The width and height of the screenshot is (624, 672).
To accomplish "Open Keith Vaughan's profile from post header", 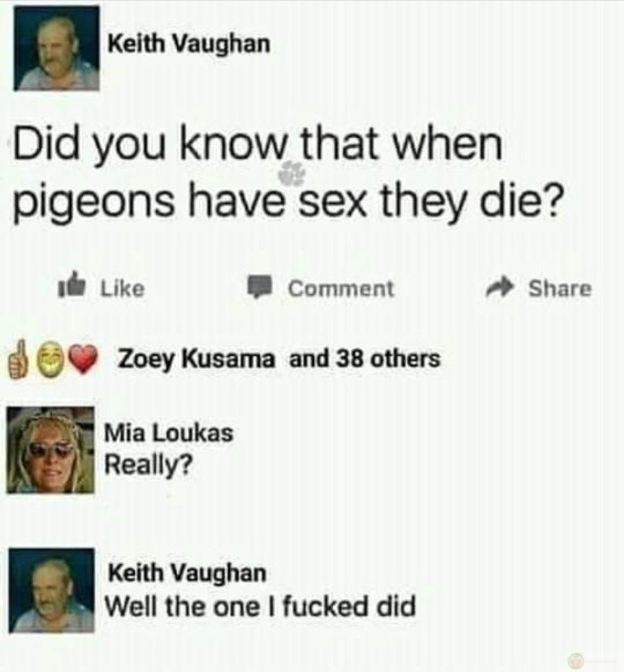I will (x=189, y=44).
